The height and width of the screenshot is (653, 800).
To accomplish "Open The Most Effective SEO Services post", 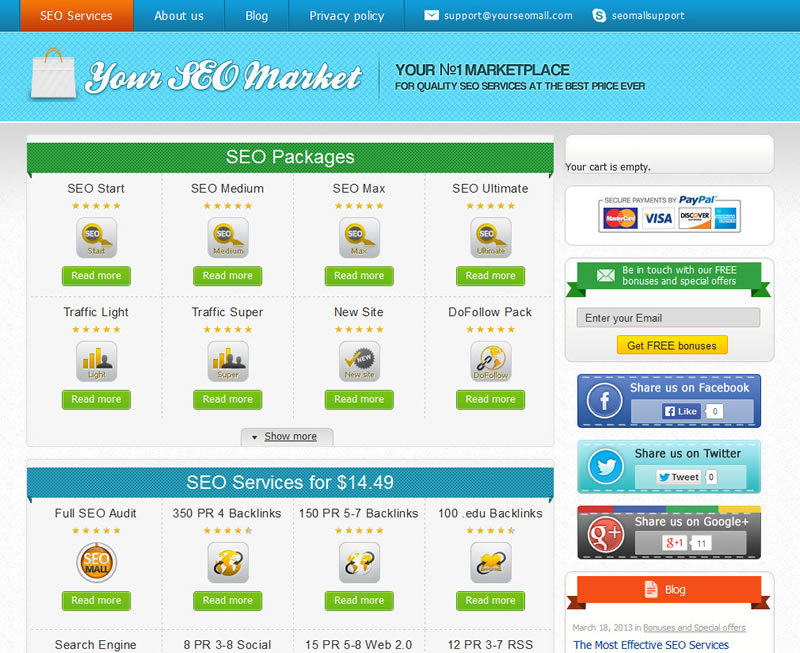I will click(651, 645).
